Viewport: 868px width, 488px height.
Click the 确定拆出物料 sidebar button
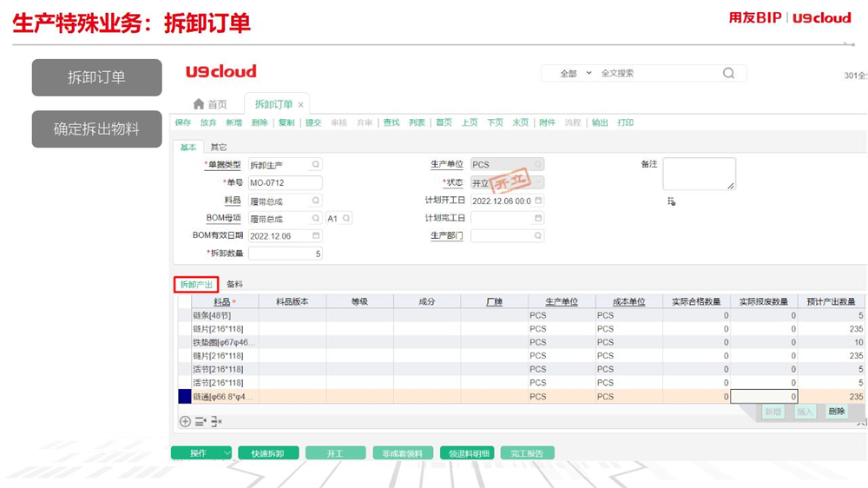pyautogui.click(x=97, y=129)
